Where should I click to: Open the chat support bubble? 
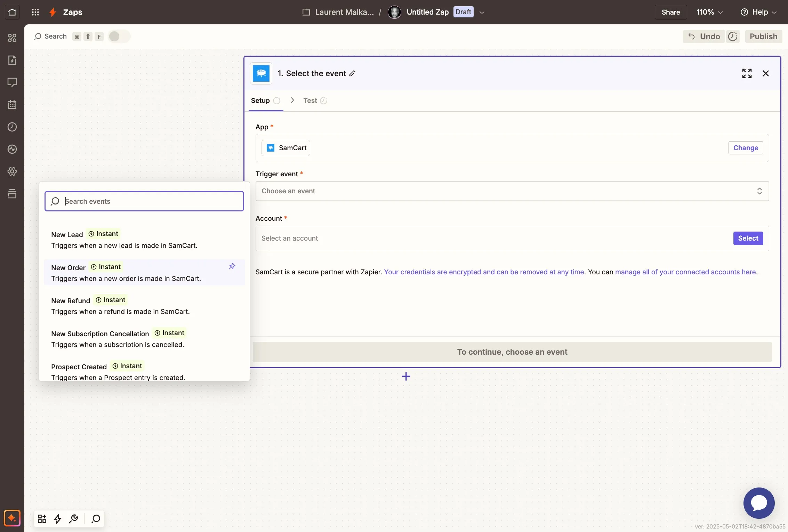[x=759, y=503]
